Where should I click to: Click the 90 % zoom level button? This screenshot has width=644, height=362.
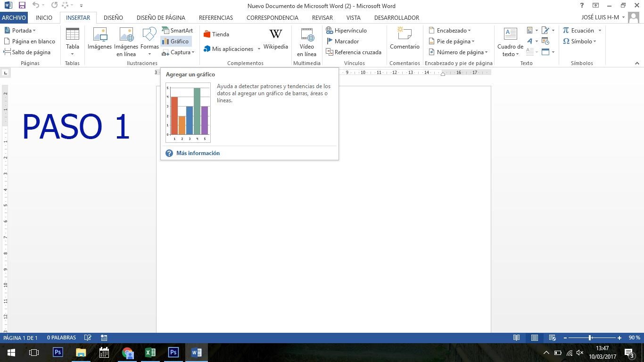click(x=634, y=338)
